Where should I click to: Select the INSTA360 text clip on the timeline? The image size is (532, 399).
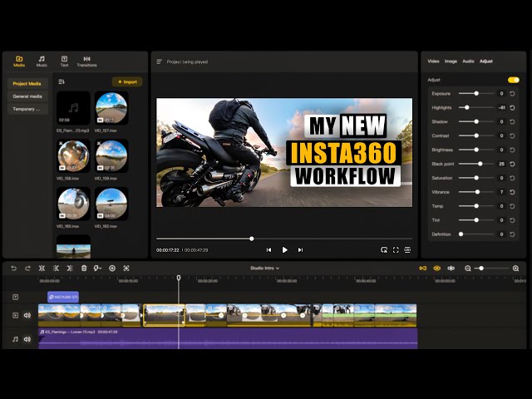tap(63, 297)
